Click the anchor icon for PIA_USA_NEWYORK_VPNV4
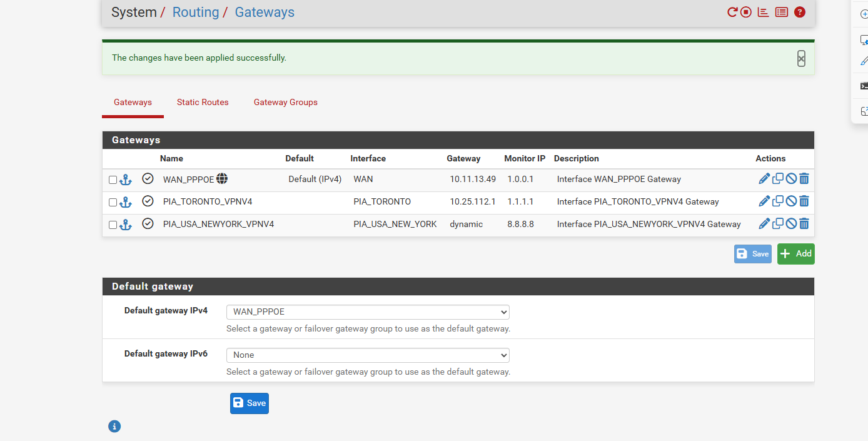 tap(126, 225)
